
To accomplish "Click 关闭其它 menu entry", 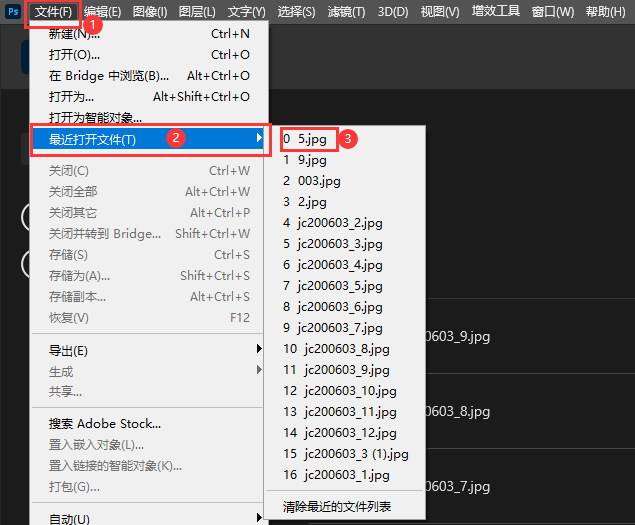I will click(149, 213).
